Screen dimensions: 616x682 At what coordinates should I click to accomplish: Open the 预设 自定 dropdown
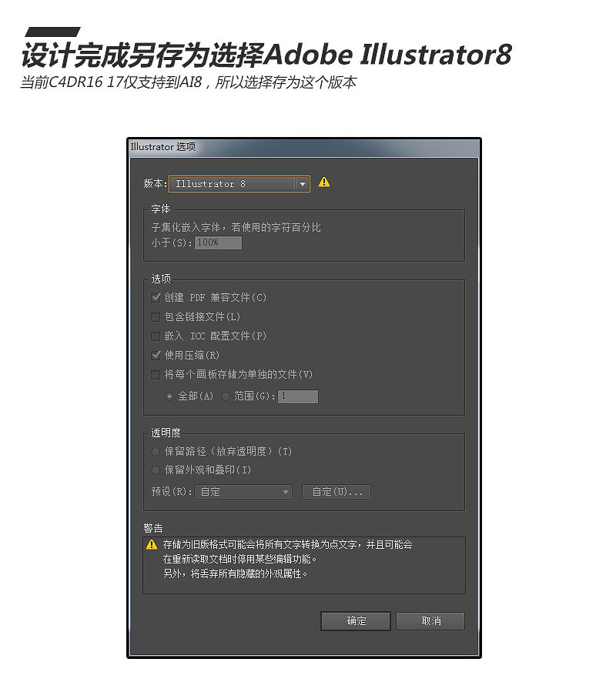[x=243, y=492]
